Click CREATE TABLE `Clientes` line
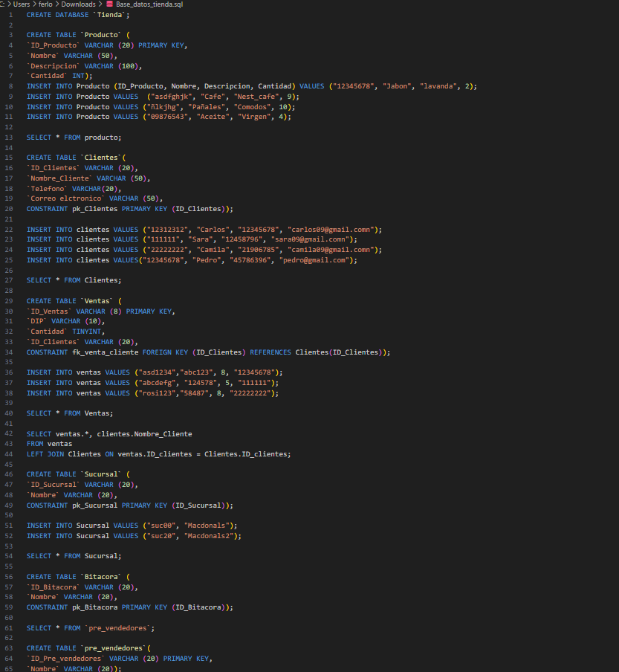Screen dimensions: 619x672 tap(77, 158)
